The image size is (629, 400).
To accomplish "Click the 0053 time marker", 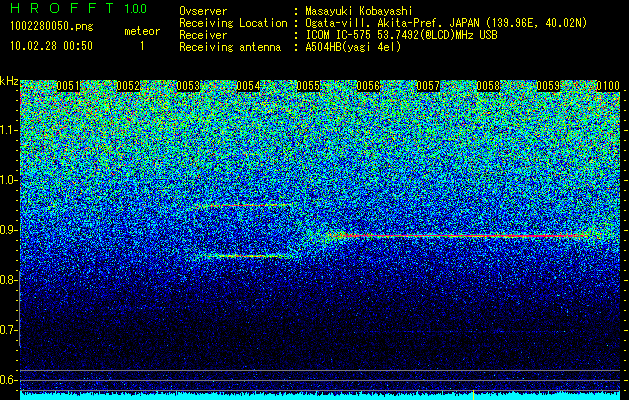I will [x=188, y=86].
